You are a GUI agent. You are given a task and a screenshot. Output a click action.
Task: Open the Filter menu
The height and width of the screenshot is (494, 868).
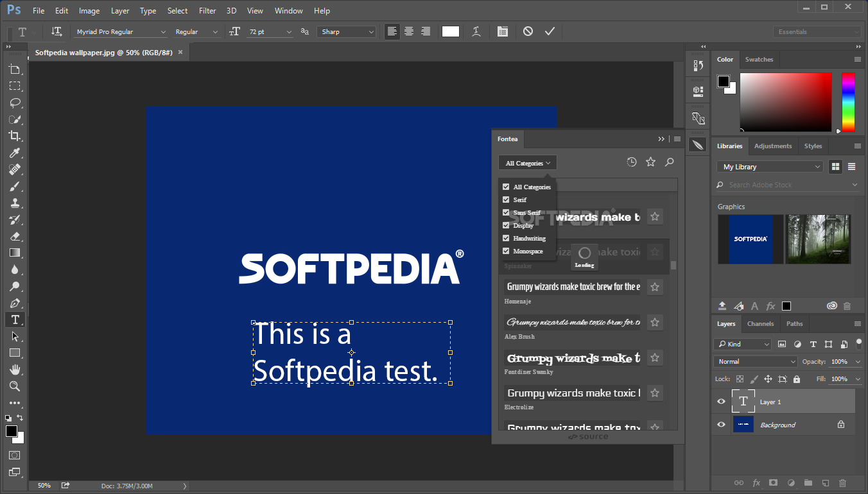pyautogui.click(x=207, y=11)
